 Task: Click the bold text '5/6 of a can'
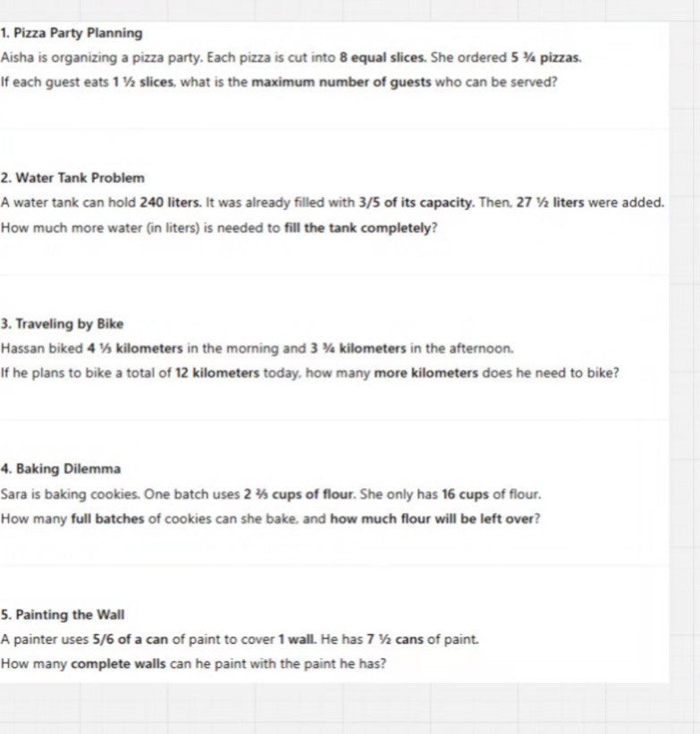131,639
